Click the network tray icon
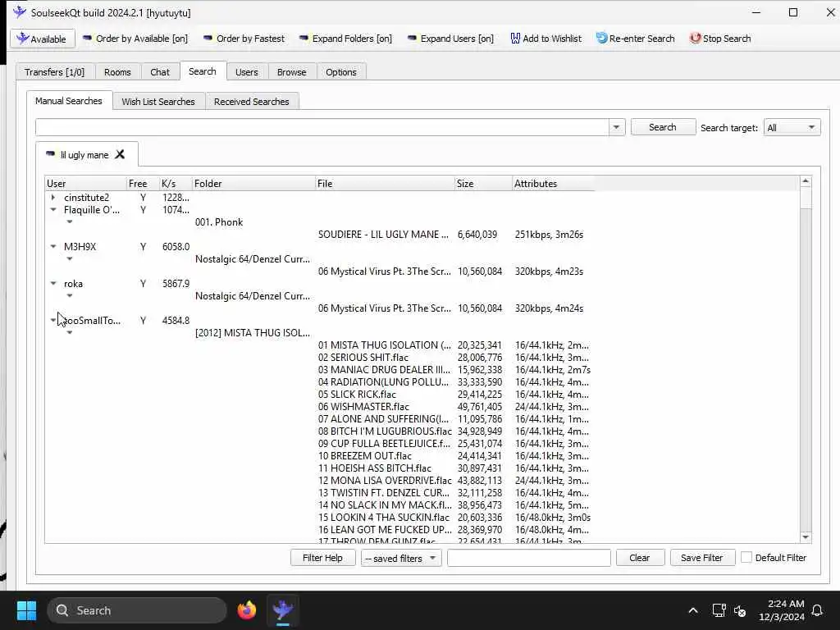 (719, 610)
